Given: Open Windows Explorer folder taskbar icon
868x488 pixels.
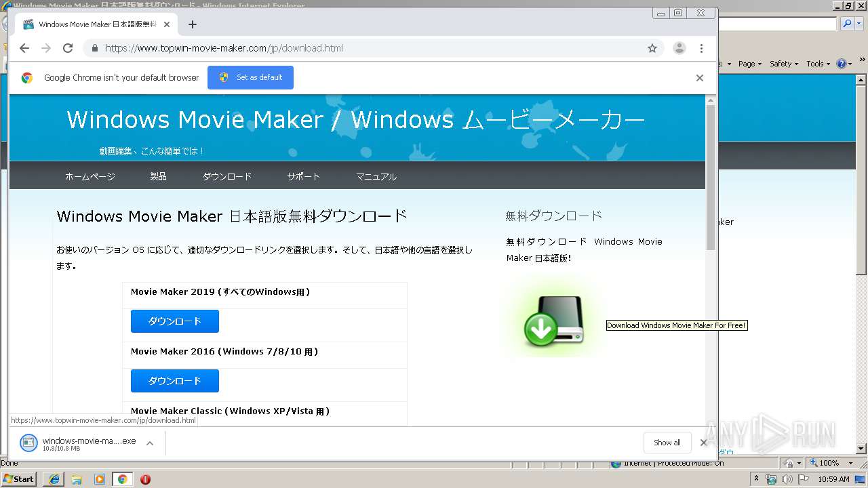Looking at the screenshot, I should coord(77,479).
